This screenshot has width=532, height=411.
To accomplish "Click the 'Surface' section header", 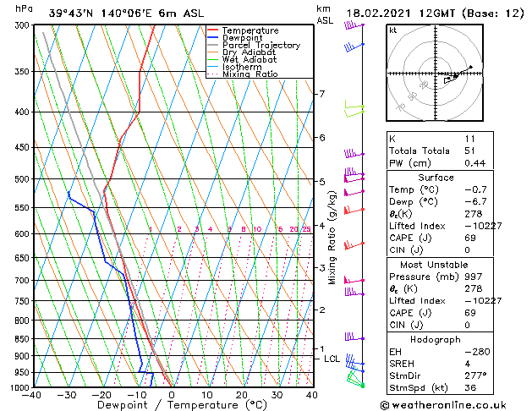I will 436,178.
